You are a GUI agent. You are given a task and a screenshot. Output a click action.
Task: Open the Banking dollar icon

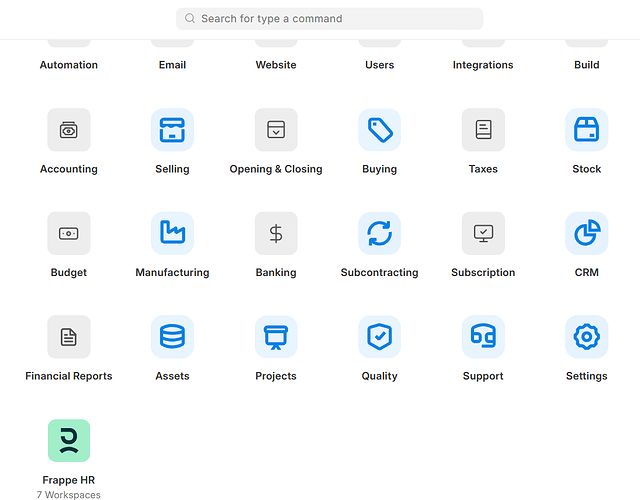click(x=276, y=233)
